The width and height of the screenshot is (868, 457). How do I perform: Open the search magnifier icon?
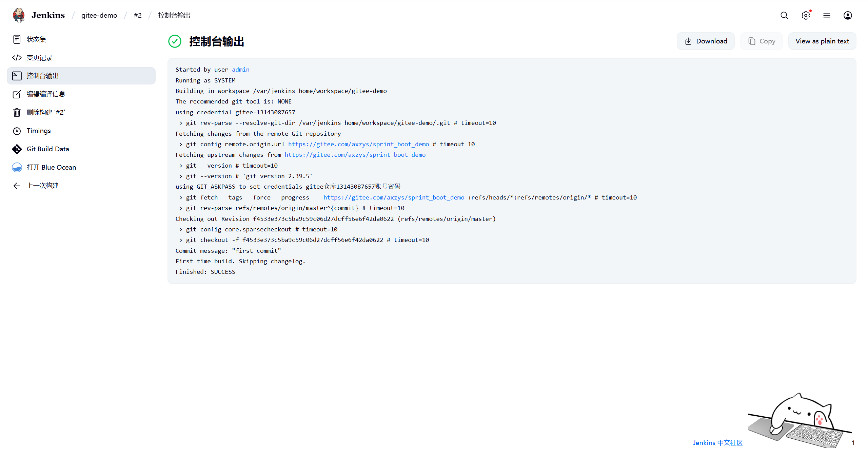[x=784, y=15]
